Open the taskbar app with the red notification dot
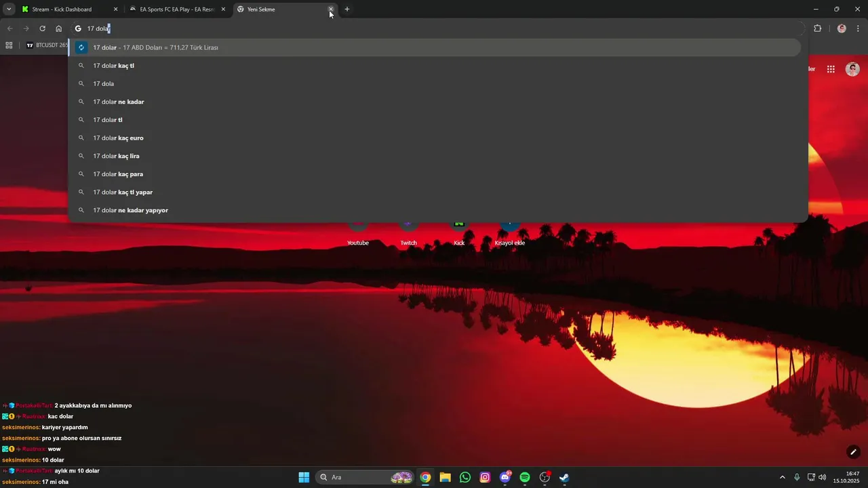This screenshot has height=488, width=868. [545, 477]
